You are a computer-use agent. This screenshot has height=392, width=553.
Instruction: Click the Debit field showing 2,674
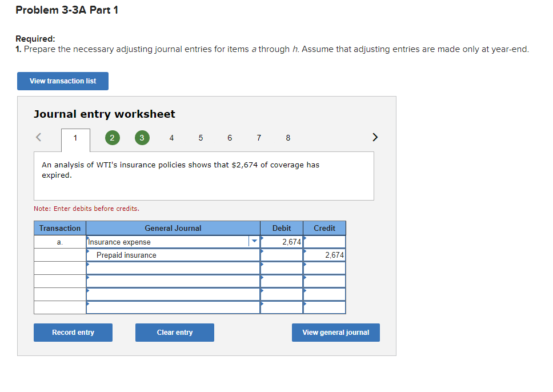(x=281, y=241)
